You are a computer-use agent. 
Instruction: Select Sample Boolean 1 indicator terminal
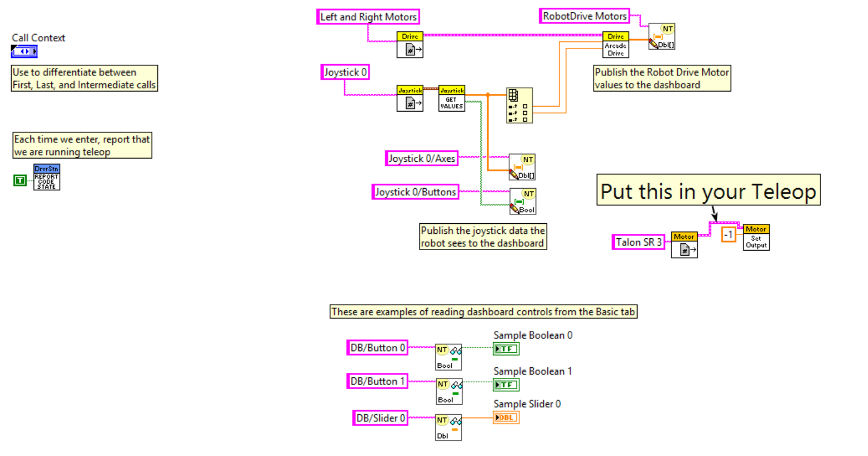click(506, 385)
